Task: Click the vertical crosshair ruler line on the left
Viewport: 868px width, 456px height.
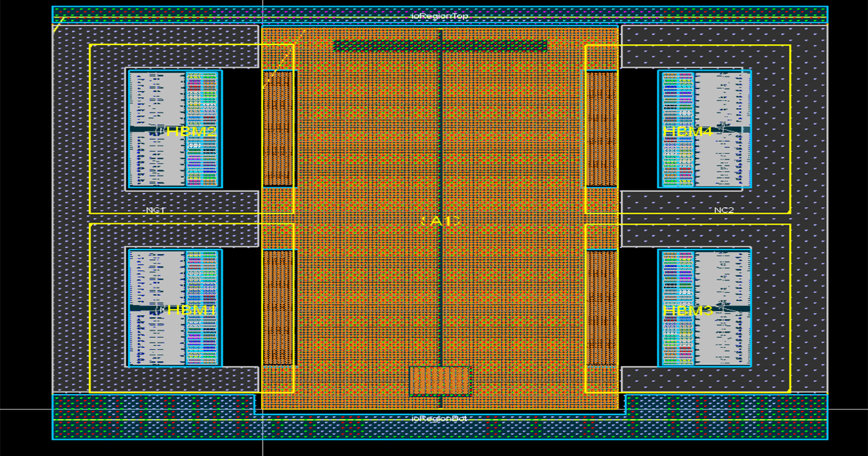Action: pos(262,217)
